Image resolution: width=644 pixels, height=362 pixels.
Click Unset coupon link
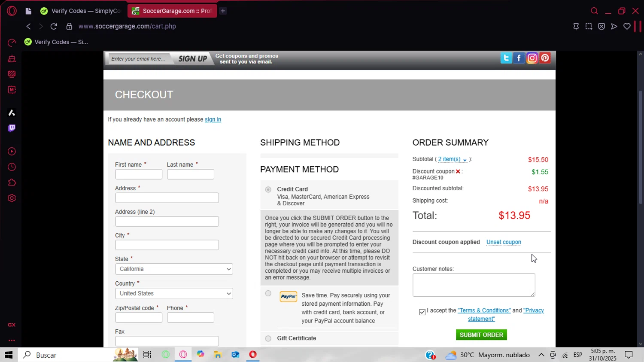click(504, 242)
